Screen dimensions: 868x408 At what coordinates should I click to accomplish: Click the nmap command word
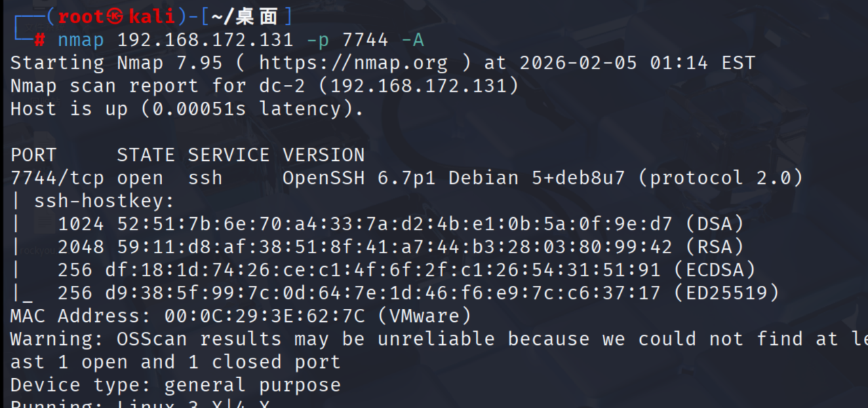pyautogui.click(x=81, y=40)
